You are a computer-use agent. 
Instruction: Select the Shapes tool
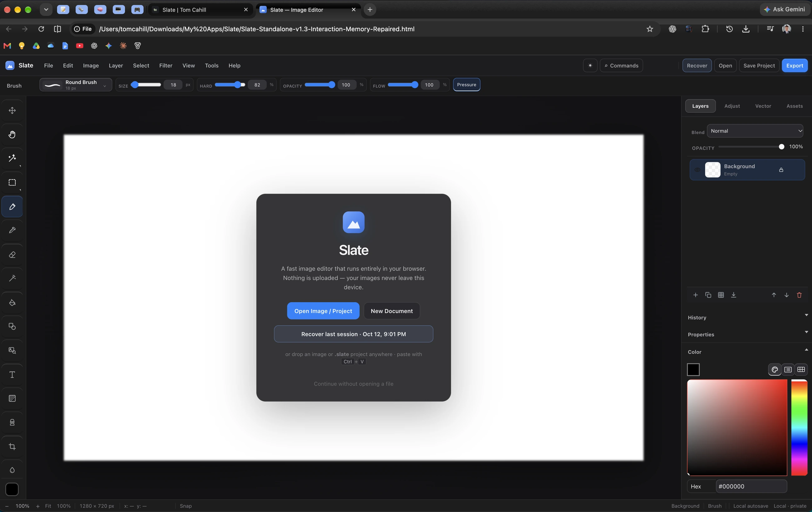click(12, 327)
